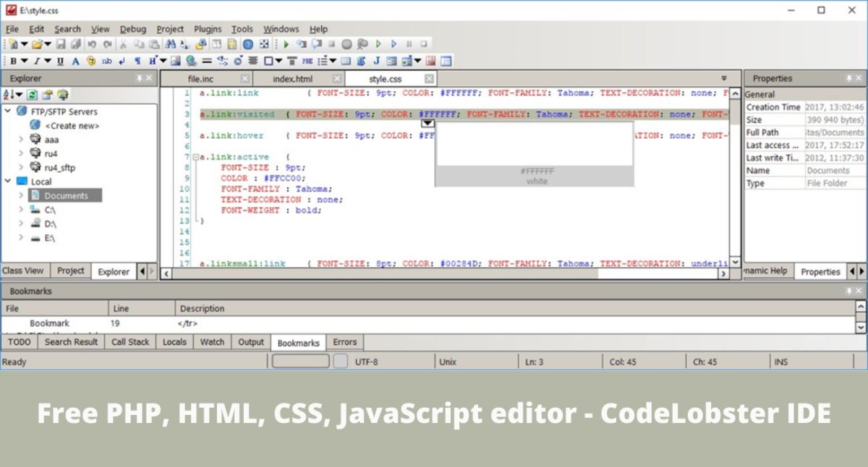Click the heading H icon

[153, 61]
